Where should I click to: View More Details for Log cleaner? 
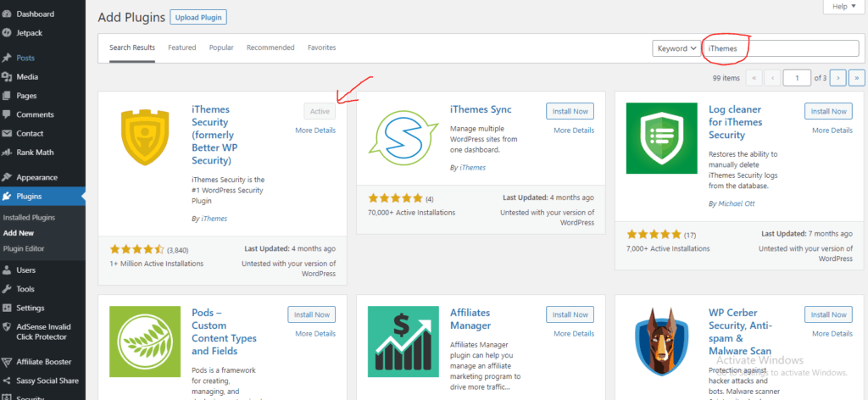[832, 131]
